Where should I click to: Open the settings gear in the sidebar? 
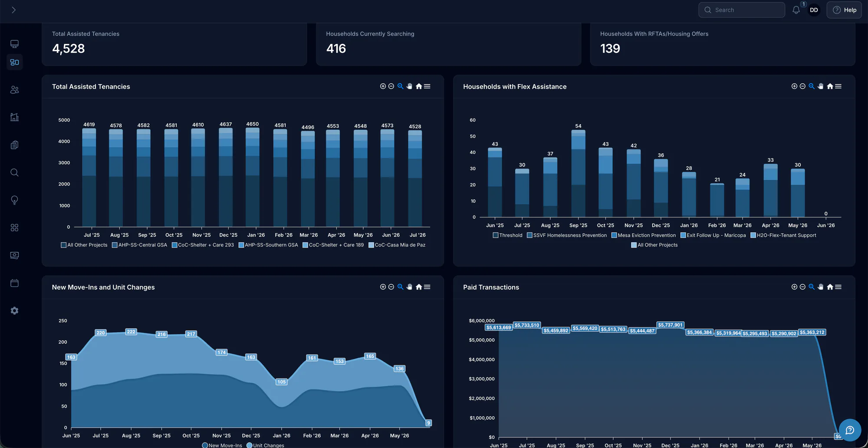pyautogui.click(x=14, y=311)
